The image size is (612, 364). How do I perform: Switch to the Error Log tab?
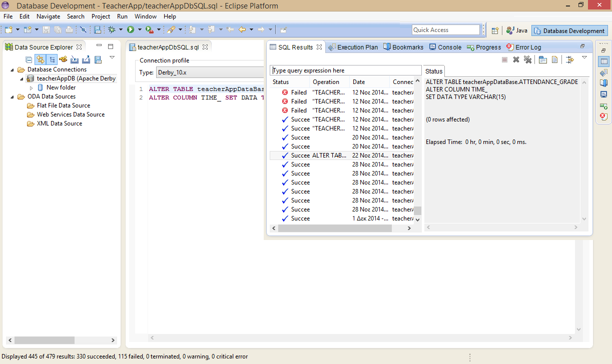coord(523,47)
